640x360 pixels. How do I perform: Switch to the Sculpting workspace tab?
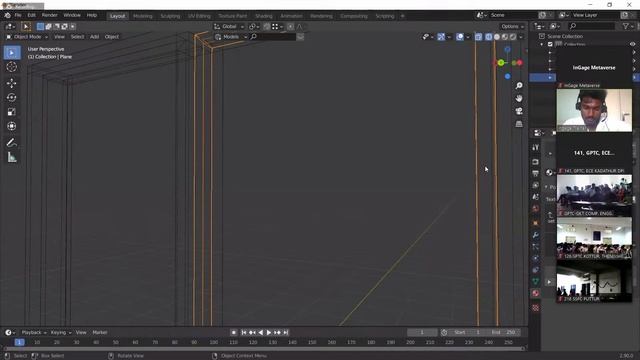pos(170,16)
